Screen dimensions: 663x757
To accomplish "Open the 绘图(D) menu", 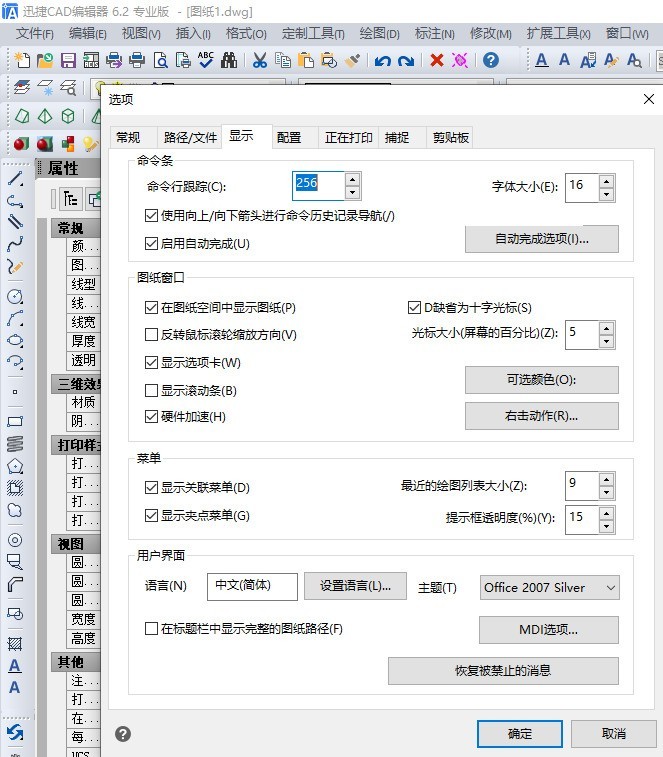I will tap(379, 34).
